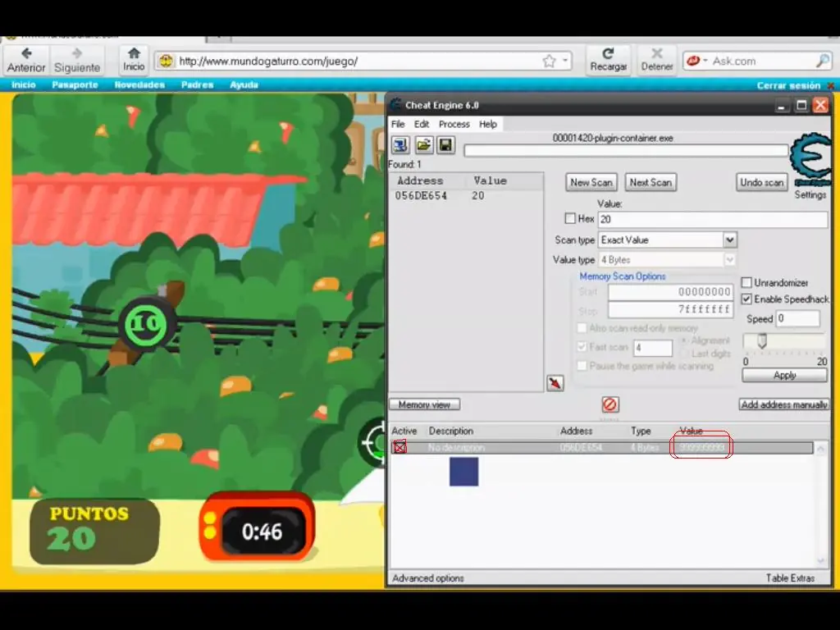This screenshot has height=630, width=840.
Task: Click the Memory view button
Action: coord(424,404)
